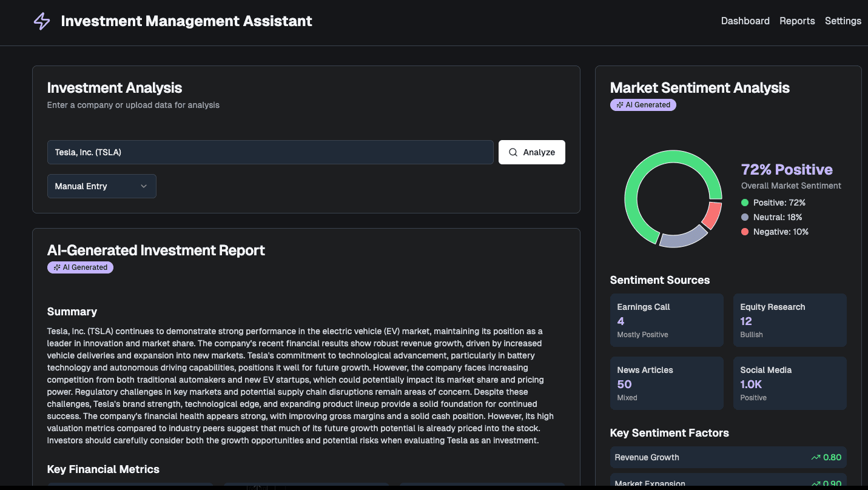Switch to the Reports section

[797, 21]
